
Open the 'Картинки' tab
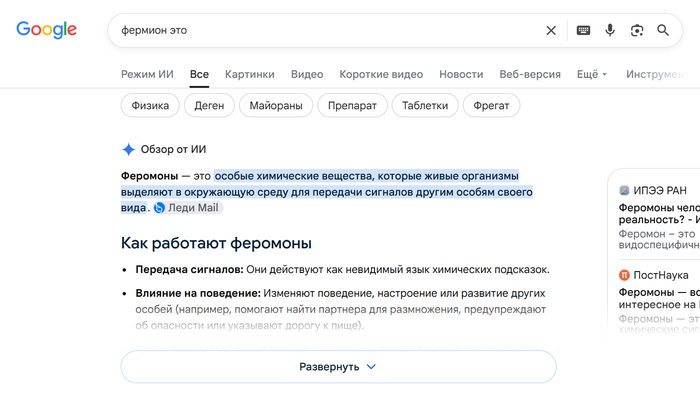(x=250, y=74)
